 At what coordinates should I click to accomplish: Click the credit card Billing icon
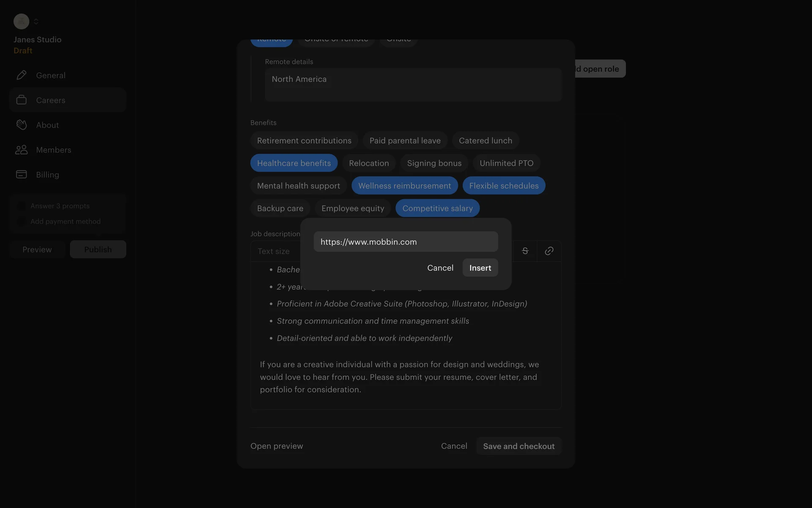[22, 174]
